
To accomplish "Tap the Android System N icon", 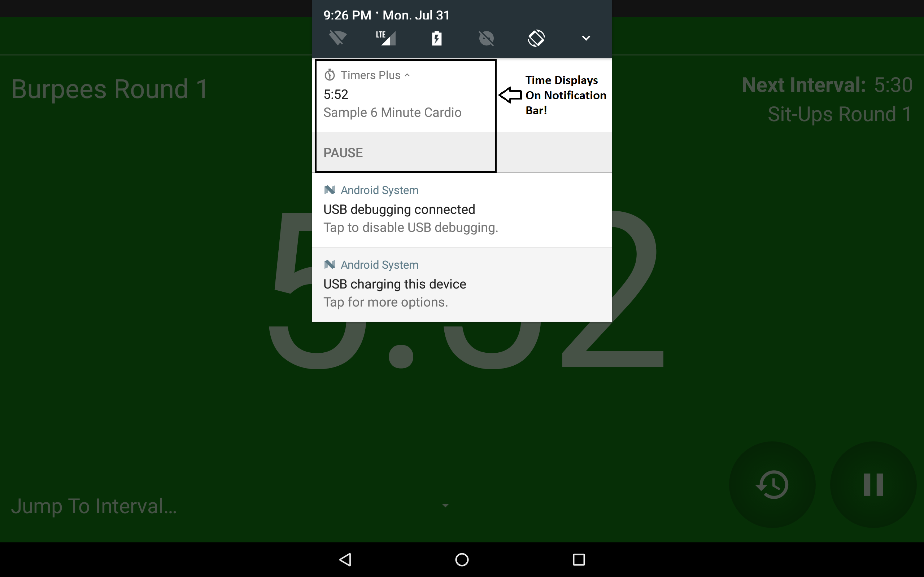I will click(330, 190).
